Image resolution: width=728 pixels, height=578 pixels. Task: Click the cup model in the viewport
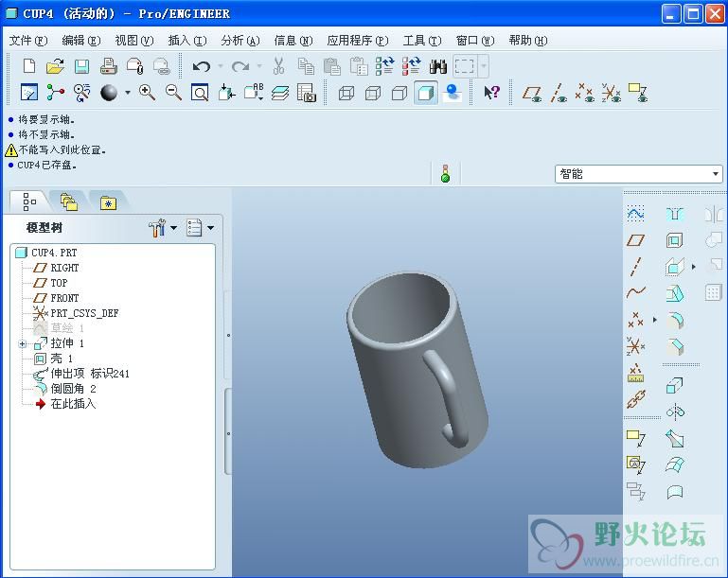417,371
